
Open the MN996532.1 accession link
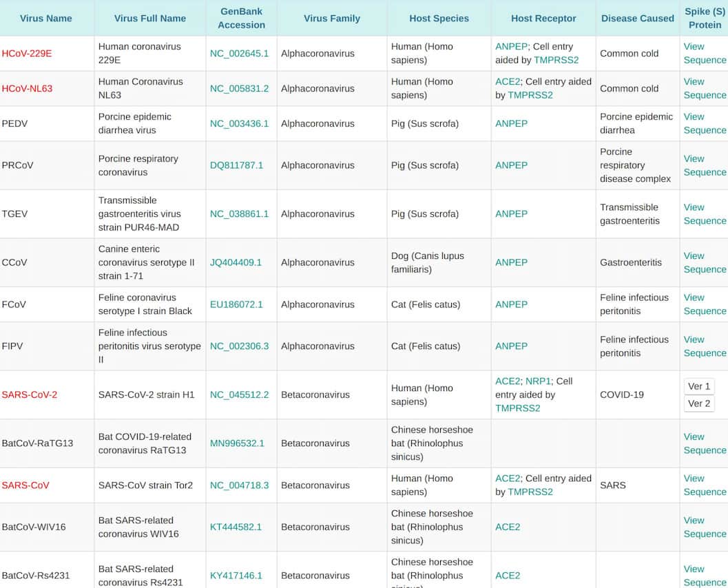237,443
